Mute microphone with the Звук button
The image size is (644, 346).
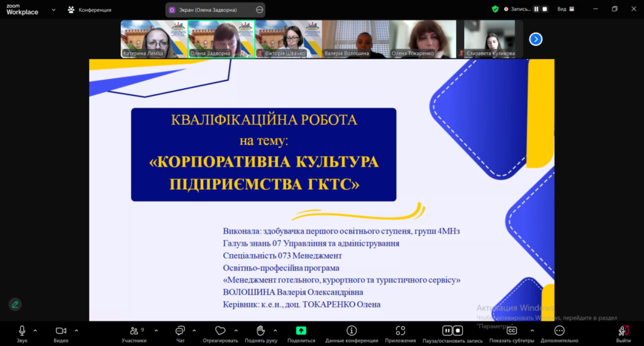(22, 333)
